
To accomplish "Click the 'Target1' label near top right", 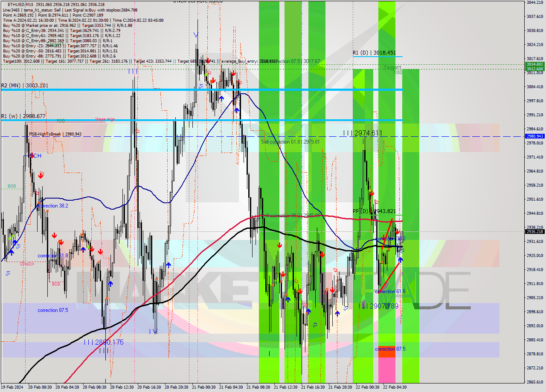I will 392,67.
